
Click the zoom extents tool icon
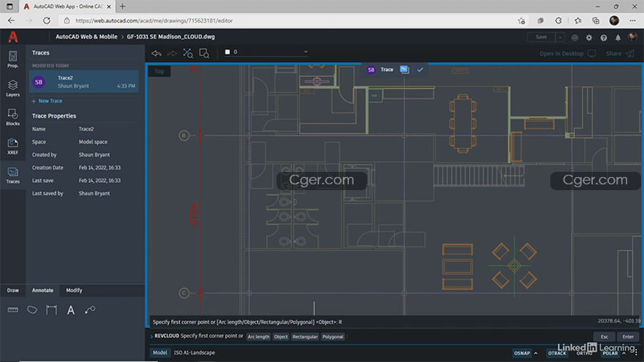click(187, 53)
